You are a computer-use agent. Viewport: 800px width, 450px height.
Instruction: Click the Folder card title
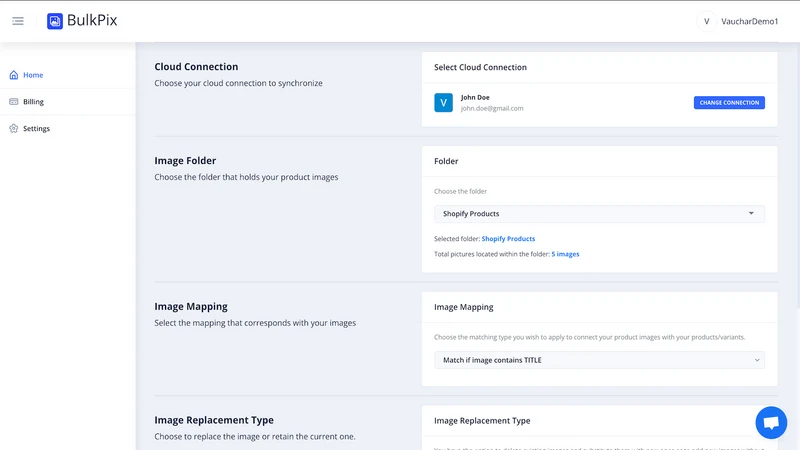click(x=446, y=161)
